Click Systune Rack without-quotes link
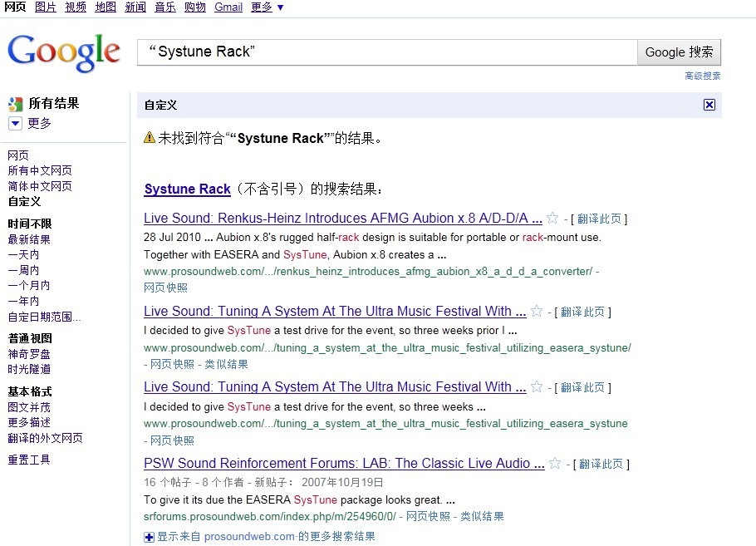This screenshot has height=546, width=756. tap(188, 189)
